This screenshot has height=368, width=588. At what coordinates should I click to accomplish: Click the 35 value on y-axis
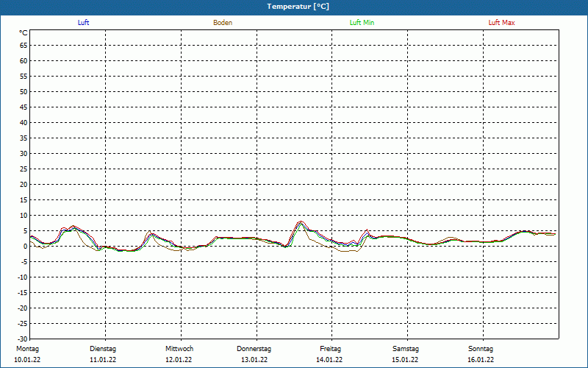(x=24, y=138)
